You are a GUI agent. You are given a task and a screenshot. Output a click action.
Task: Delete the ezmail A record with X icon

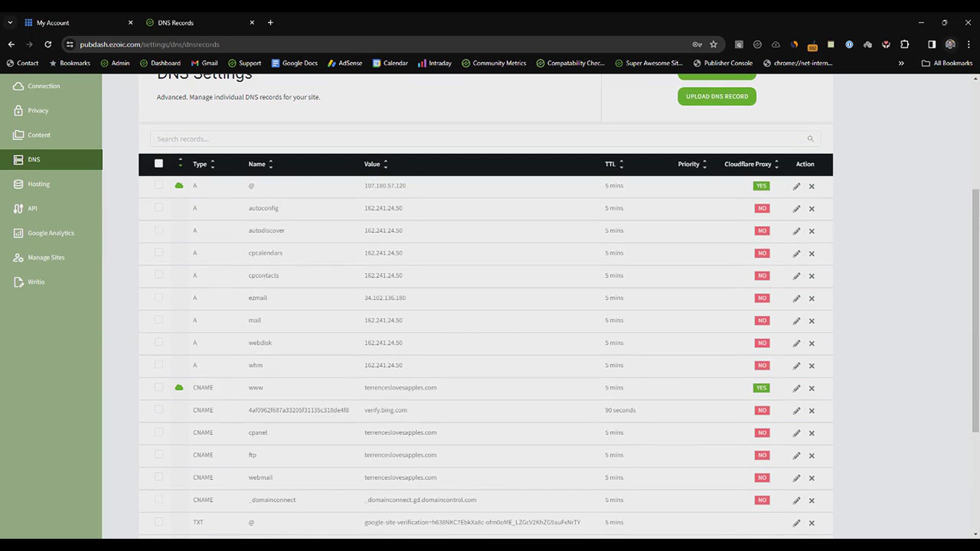[x=812, y=298]
